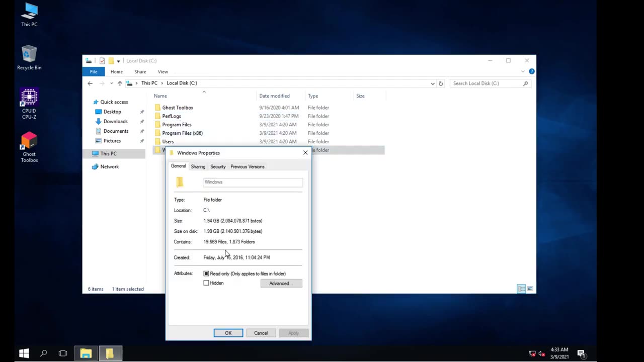Open the Home ribbon tab
Image resolution: width=644 pixels, height=362 pixels.
tap(117, 72)
